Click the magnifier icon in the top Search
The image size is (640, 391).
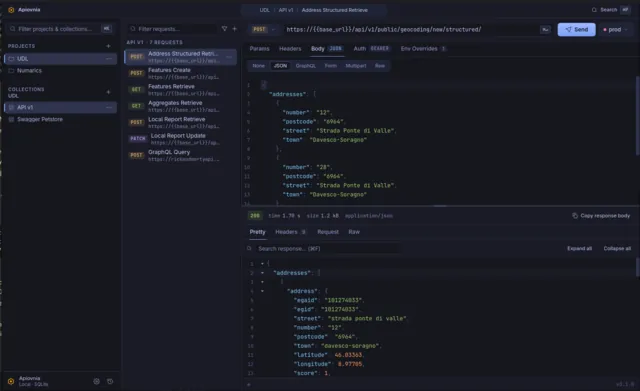(x=594, y=10)
